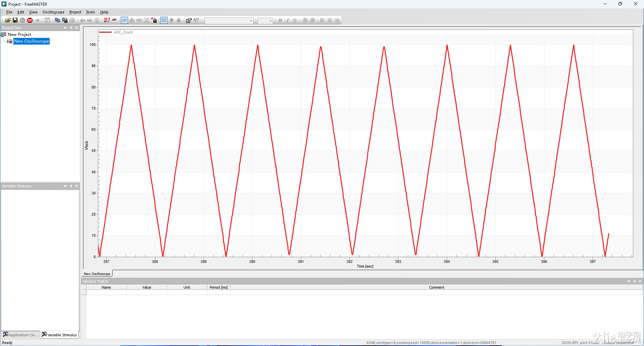Image resolution: width=644 pixels, height=346 pixels.
Task: Click the background color globe icon
Action: click(x=312, y=20)
